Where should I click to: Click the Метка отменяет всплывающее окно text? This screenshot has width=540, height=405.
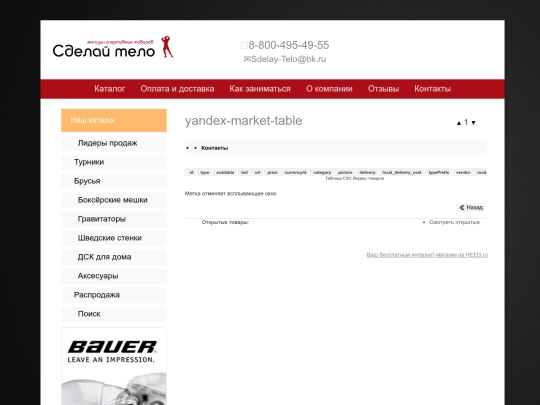click(x=231, y=194)
